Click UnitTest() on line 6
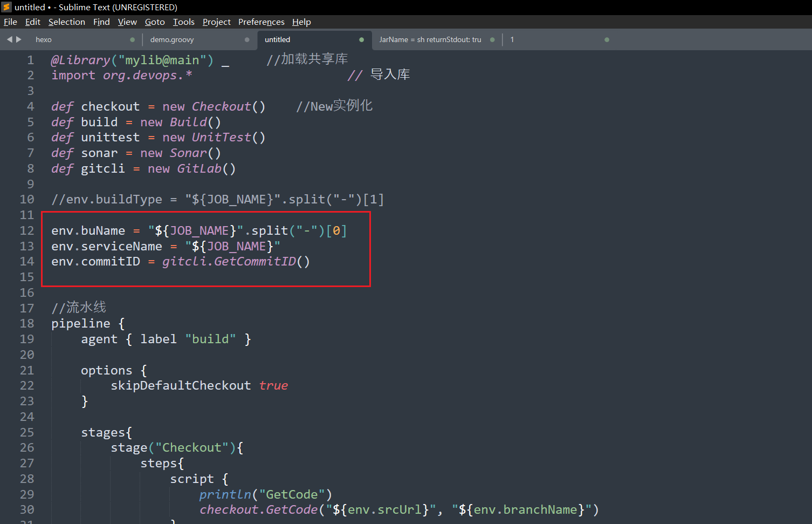Viewport: 812px width, 524px height. pos(229,138)
